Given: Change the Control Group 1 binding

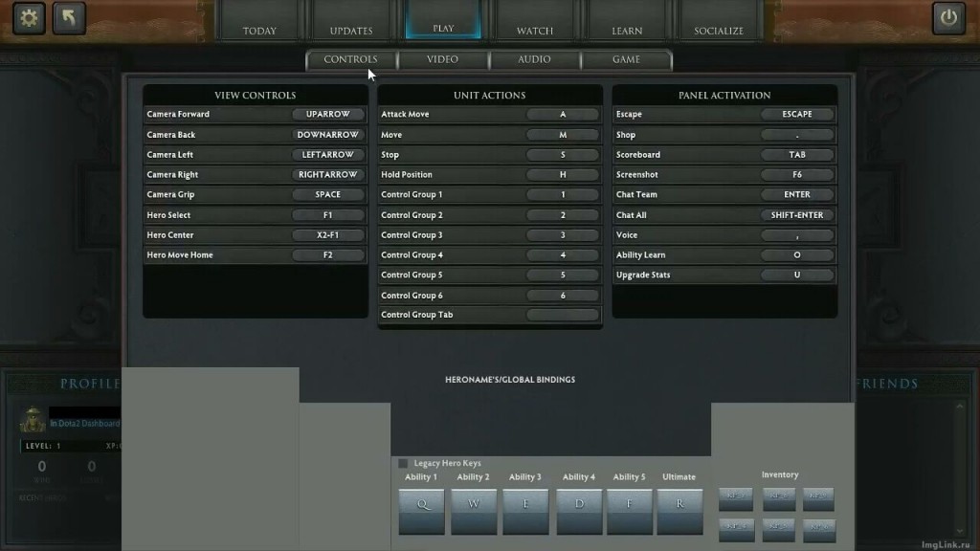Looking at the screenshot, I should pyautogui.click(x=563, y=195).
